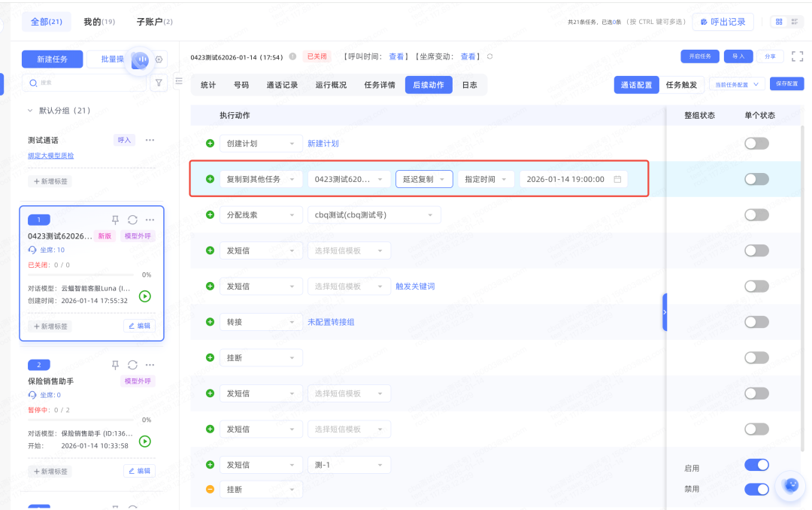Click the filter funnel icon beside search
Screen dimensions: 812x510
pos(159,83)
